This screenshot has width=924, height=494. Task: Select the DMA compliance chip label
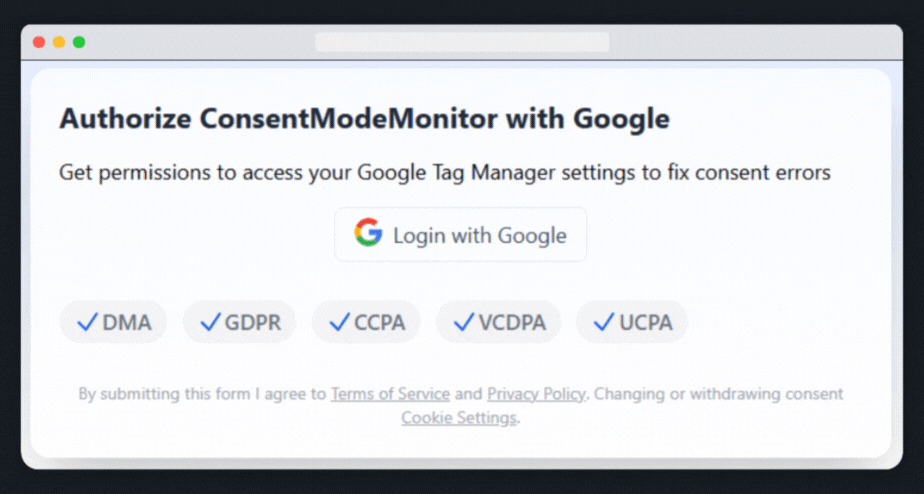click(x=127, y=323)
